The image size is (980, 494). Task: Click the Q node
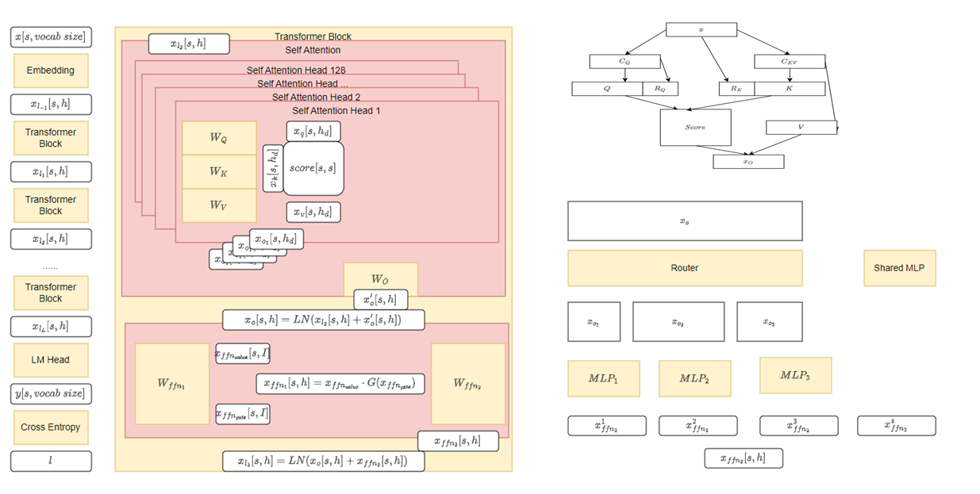coord(607,89)
